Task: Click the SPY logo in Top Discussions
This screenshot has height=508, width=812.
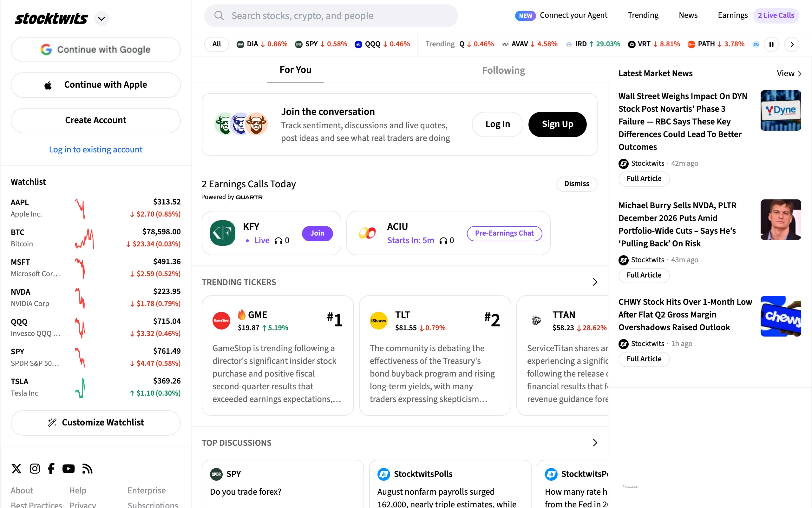Action: coord(216,474)
